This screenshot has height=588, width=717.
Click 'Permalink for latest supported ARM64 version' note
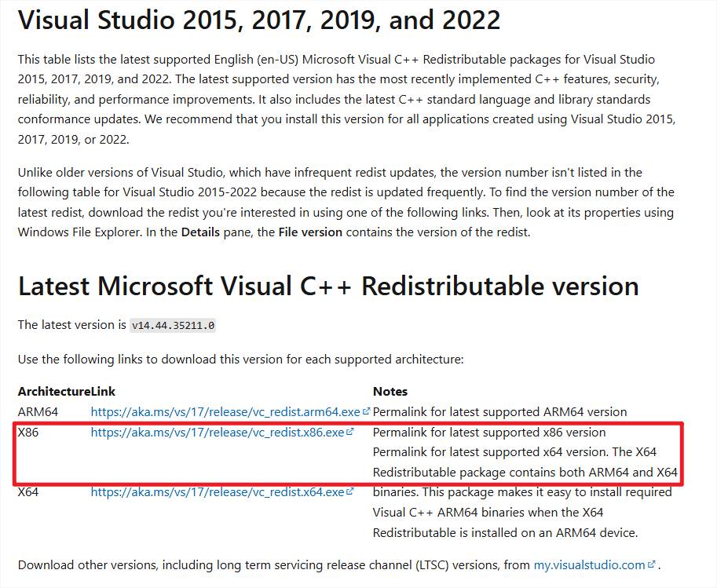pyautogui.click(x=499, y=411)
